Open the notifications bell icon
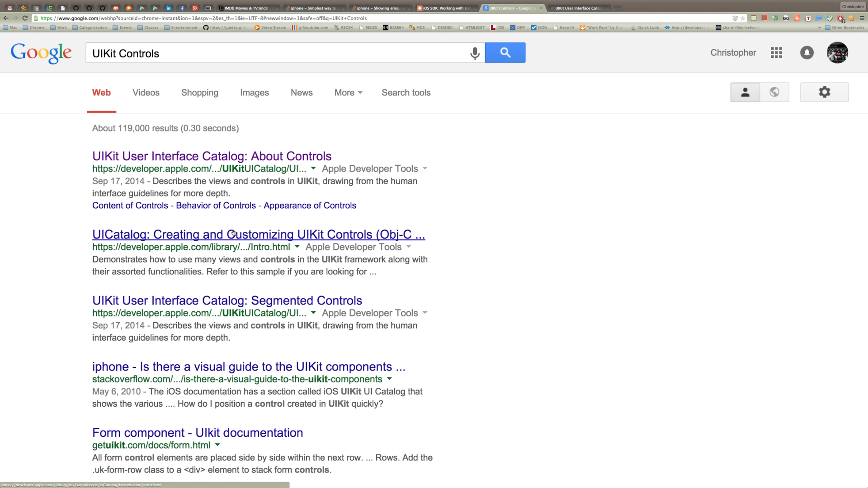The height and width of the screenshot is (488, 868). (x=807, y=53)
